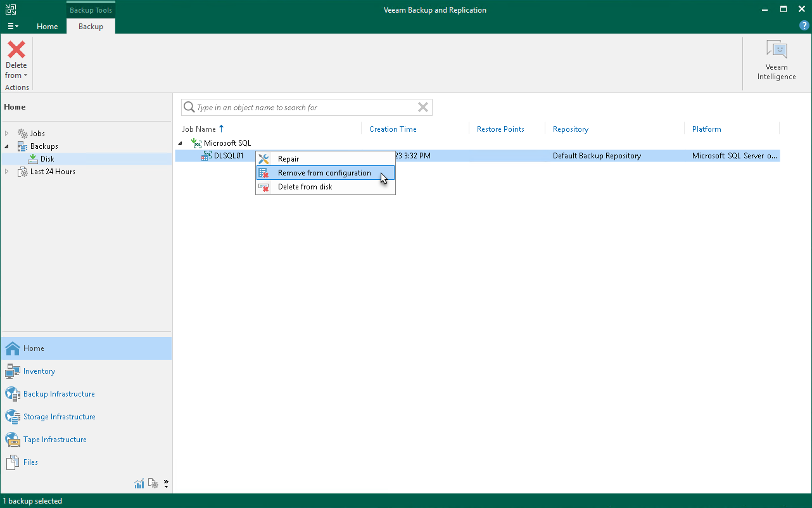Click the Disk node icon
Viewport: 812px width, 508px height.
[33, 159]
